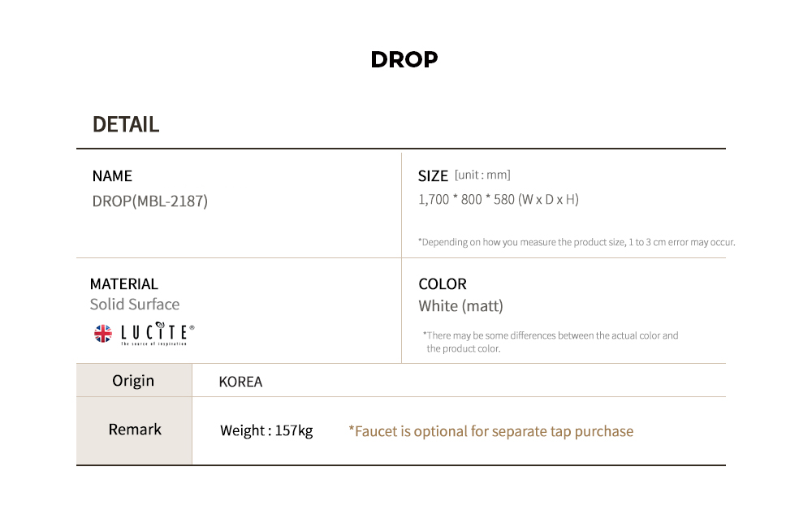Click the DETAIL section heading

(126, 124)
